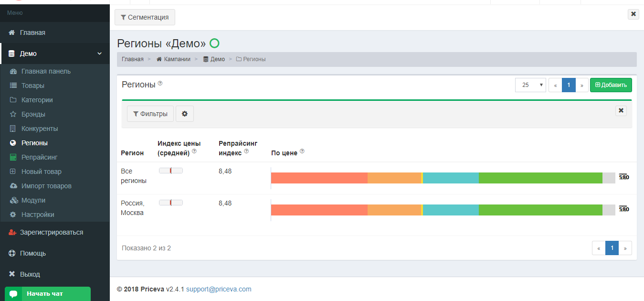Open the 25 rows-per-page dropdown
Screen dimensions: 644x301
(530, 85)
